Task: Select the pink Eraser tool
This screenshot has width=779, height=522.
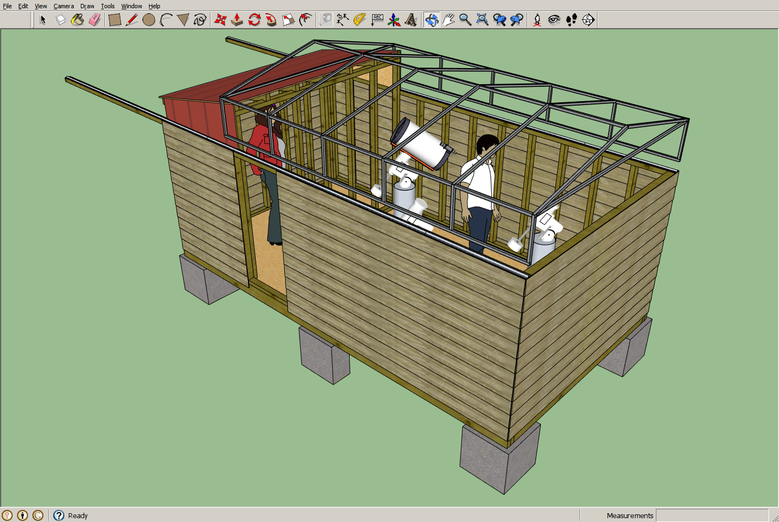Action: click(94, 20)
